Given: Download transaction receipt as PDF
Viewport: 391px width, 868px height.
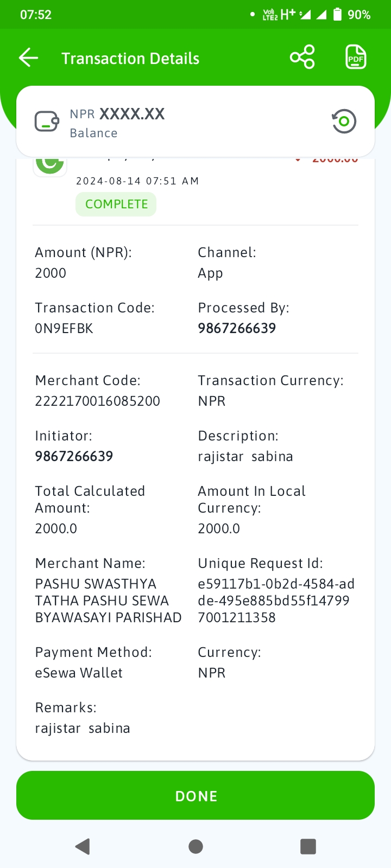Looking at the screenshot, I should 356,57.
